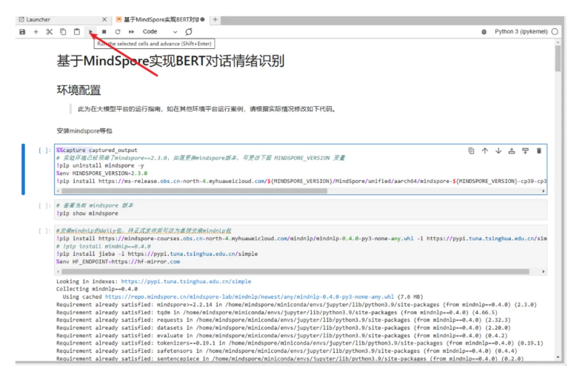Click the Collecting mindnlp==0.4.0 output line
588x367 pixels.
click(97, 289)
